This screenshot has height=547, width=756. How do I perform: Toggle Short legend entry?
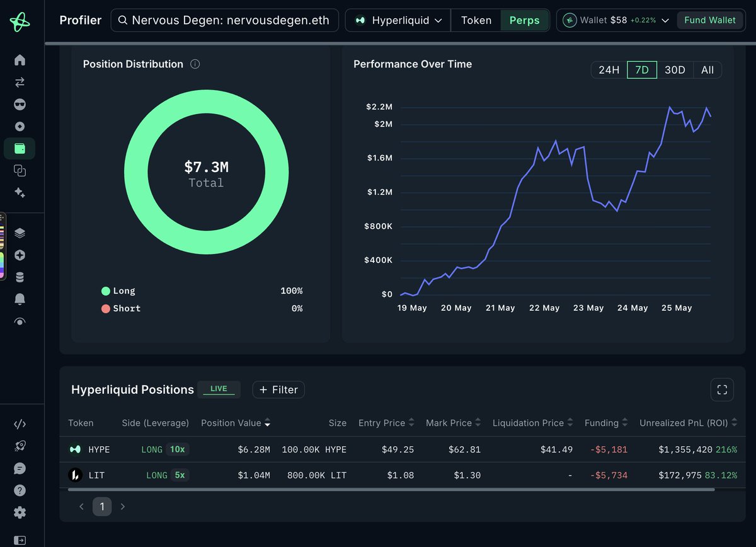pyautogui.click(x=121, y=309)
